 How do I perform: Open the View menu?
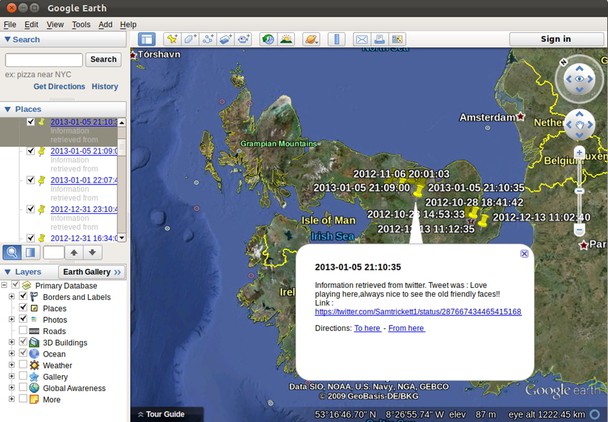[x=55, y=24]
